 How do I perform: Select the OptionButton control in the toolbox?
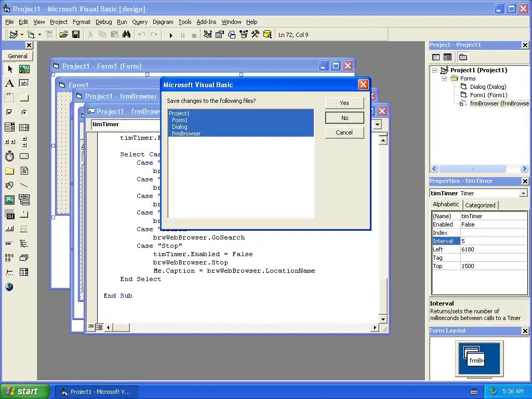coord(24,112)
